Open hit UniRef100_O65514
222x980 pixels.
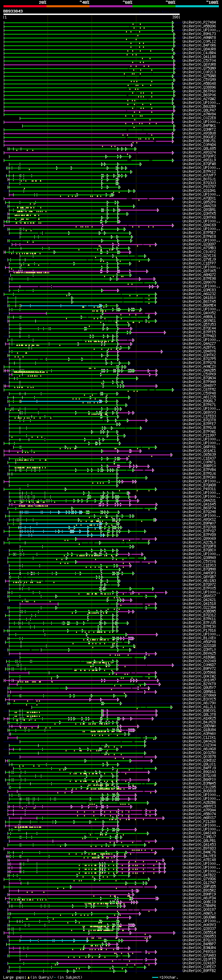pyautogui.click(x=199, y=932)
